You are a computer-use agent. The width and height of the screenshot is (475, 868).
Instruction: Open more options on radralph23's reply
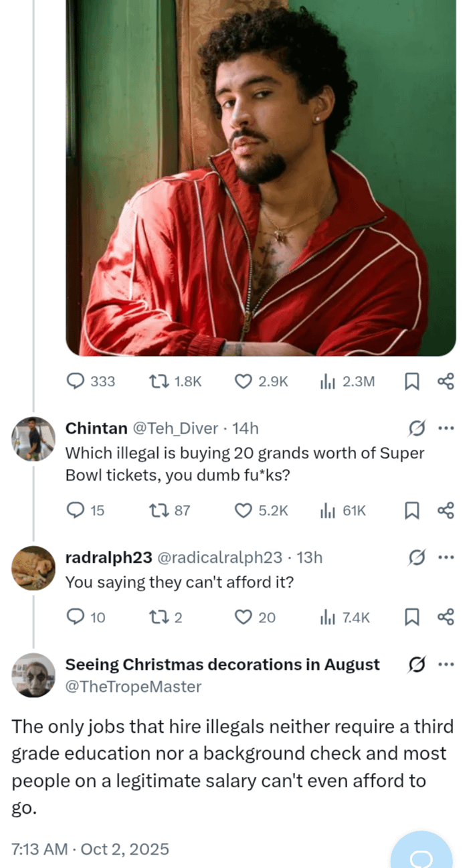446,557
